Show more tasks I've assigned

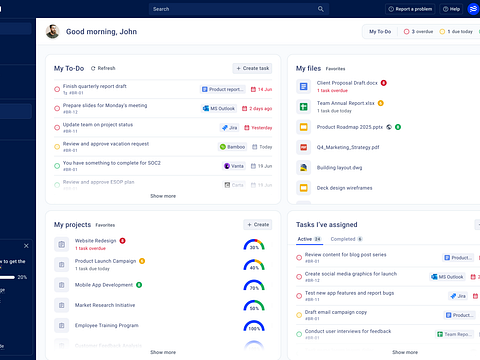405,352
